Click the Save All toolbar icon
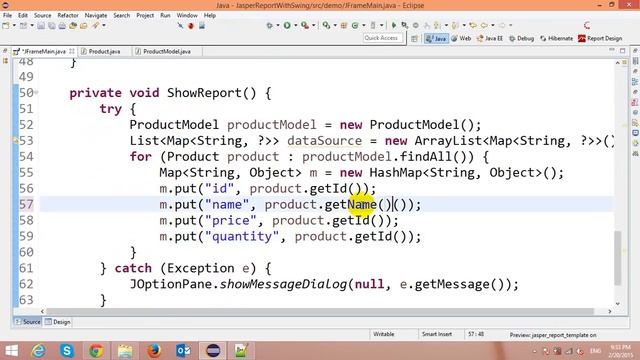This screenshot has height=360, width=640. (x=51, y=26)
